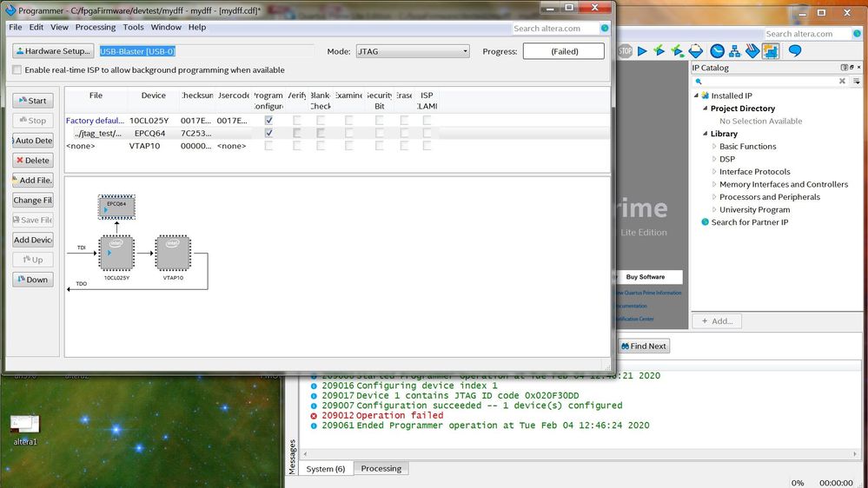
Task: Click the blue speech bubble icon
Action: click(x=794, y=51)
